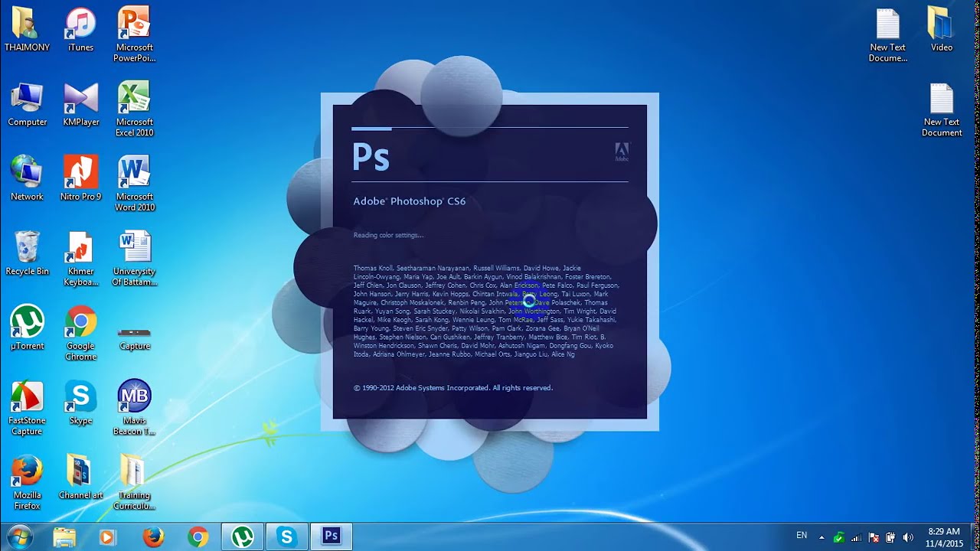Select the KMPlayer desktop shortcut
Viewport: 980px width, 551px height.
[80, 104]
